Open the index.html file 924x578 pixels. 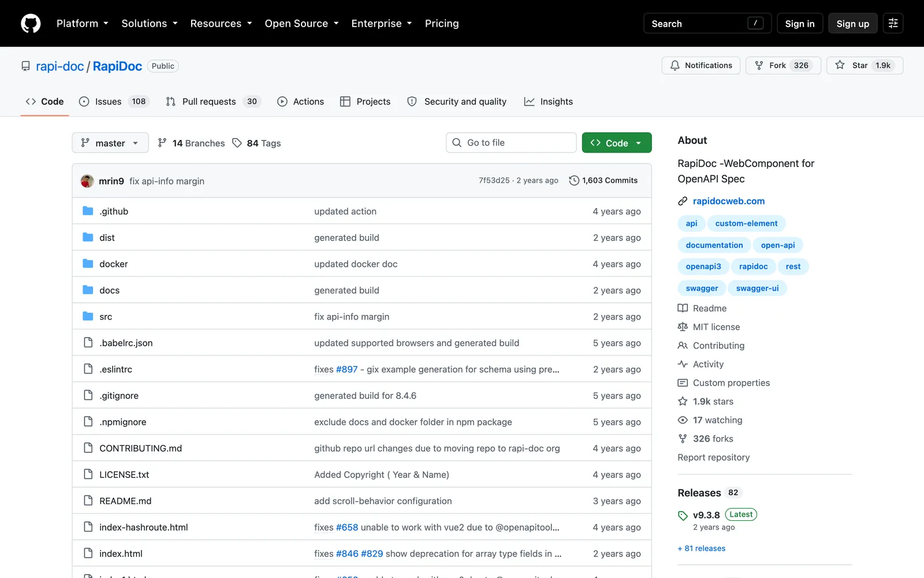click(121, 554)
